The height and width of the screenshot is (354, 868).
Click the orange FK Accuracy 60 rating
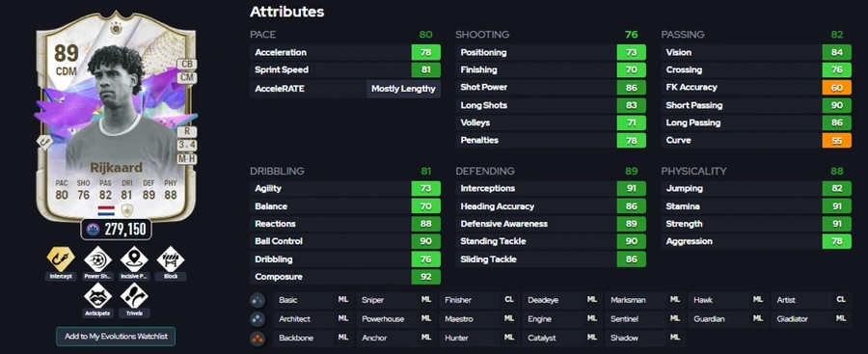[836, 88]
